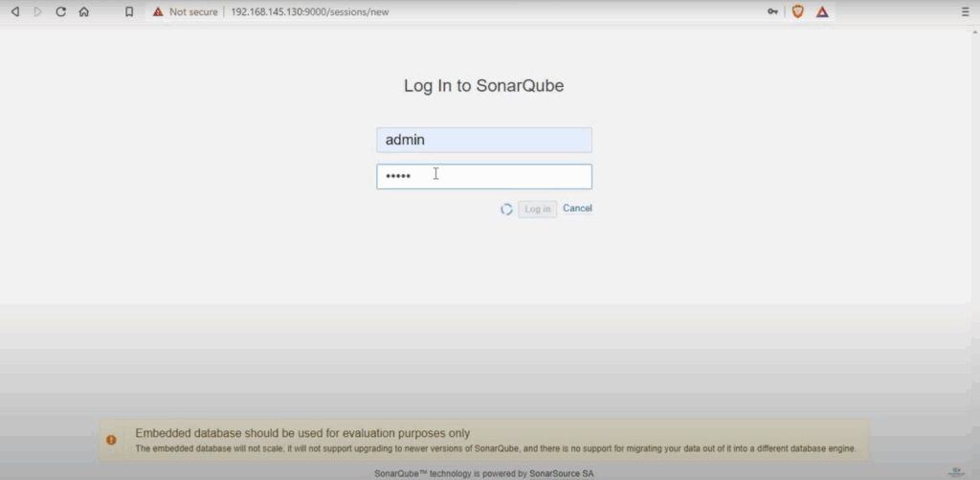Focus the admin username field

coord(483,140)
